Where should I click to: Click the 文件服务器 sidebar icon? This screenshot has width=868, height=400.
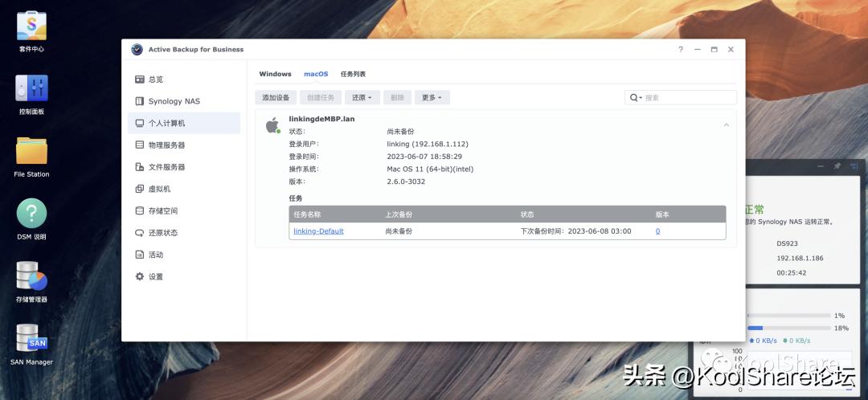point(140,166)
